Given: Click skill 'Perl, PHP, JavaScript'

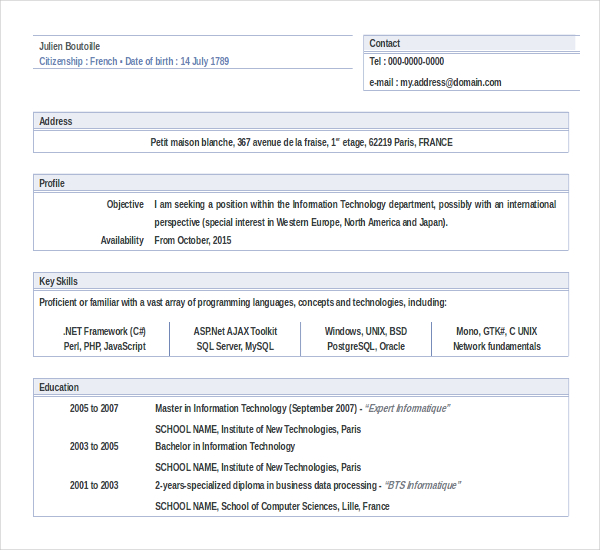Looking at the screenshot, I should coord(104,346).
